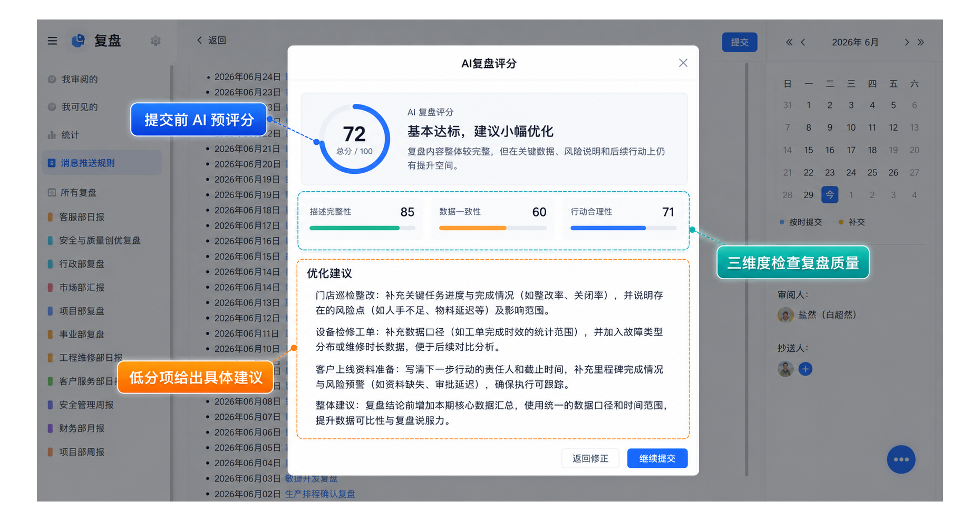Click the 优化建议 section heading

coord(329,273)
